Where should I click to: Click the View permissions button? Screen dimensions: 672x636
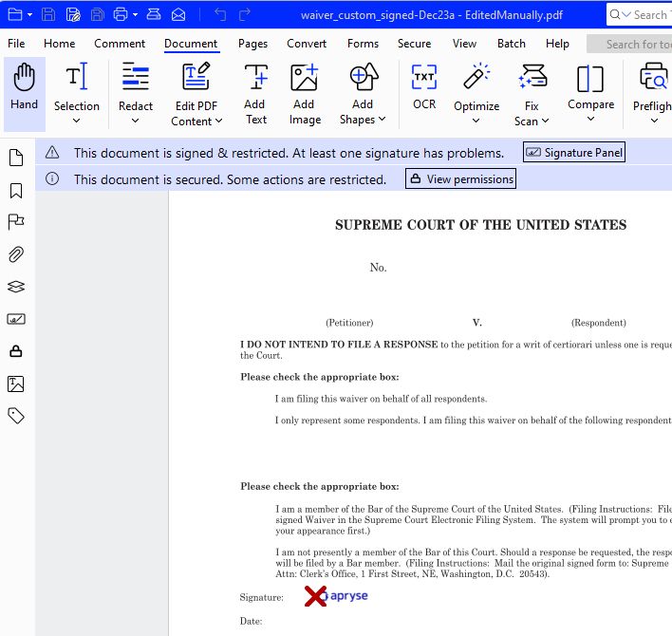(x=460, y=178)
